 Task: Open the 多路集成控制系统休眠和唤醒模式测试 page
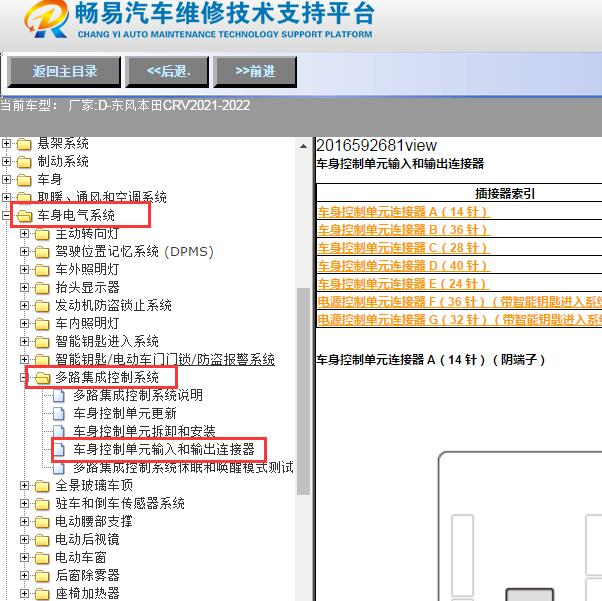tap(183, 468)
